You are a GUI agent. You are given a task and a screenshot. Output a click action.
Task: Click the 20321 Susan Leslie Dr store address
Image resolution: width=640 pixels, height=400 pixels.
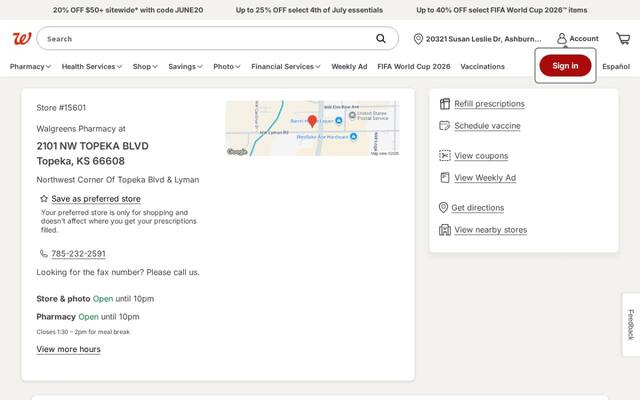(x=483, y=39)
